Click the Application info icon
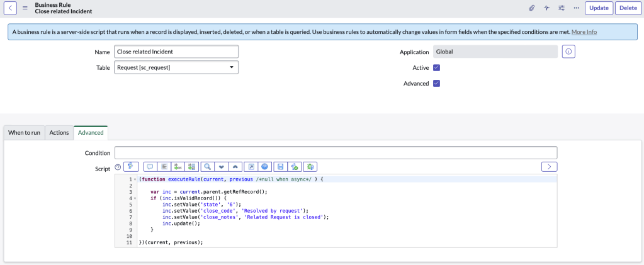 [x=568, y=52]
